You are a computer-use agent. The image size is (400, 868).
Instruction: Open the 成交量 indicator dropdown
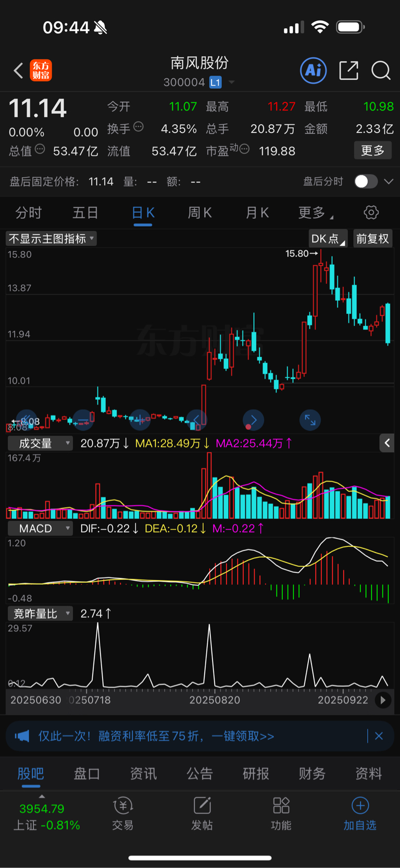(x=40, y=443)
